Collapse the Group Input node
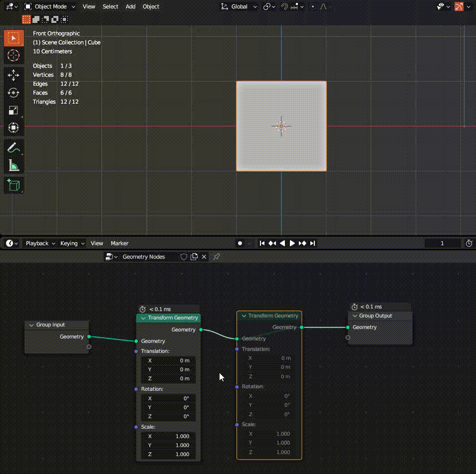Viewport: 476px width, 474px height. (31, 325)
